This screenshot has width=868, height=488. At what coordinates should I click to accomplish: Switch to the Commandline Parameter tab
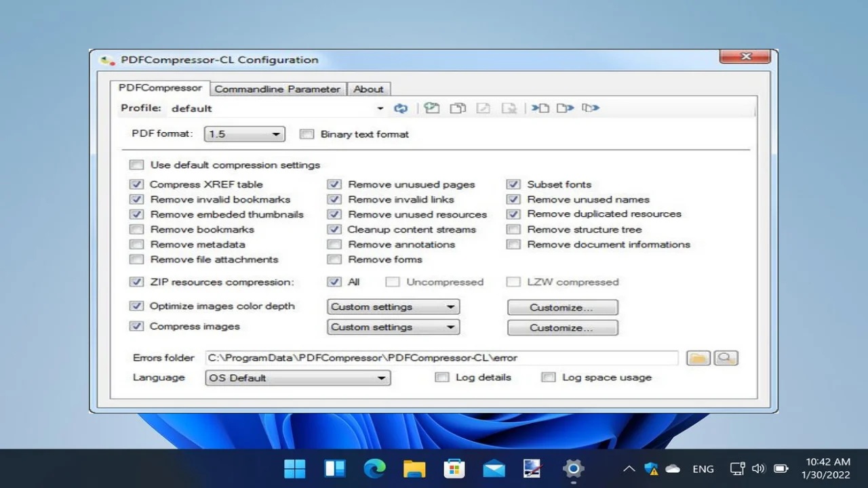coord(277,89)
